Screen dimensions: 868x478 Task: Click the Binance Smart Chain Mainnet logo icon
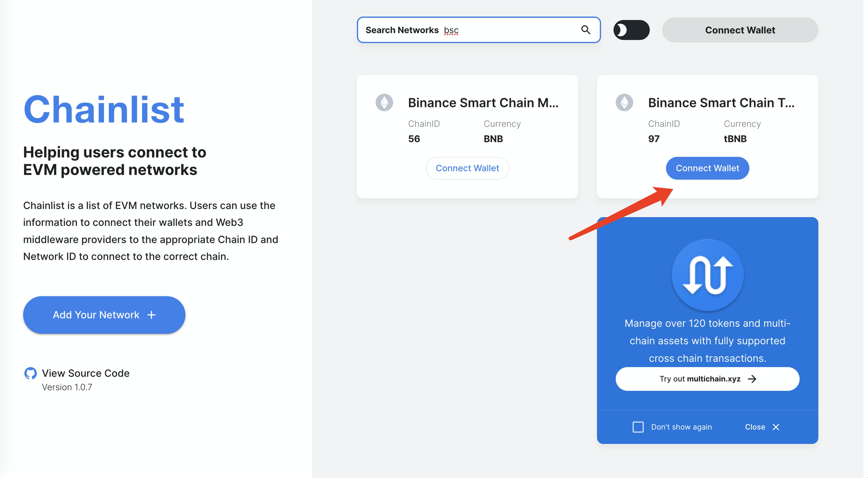coord(384,102)
